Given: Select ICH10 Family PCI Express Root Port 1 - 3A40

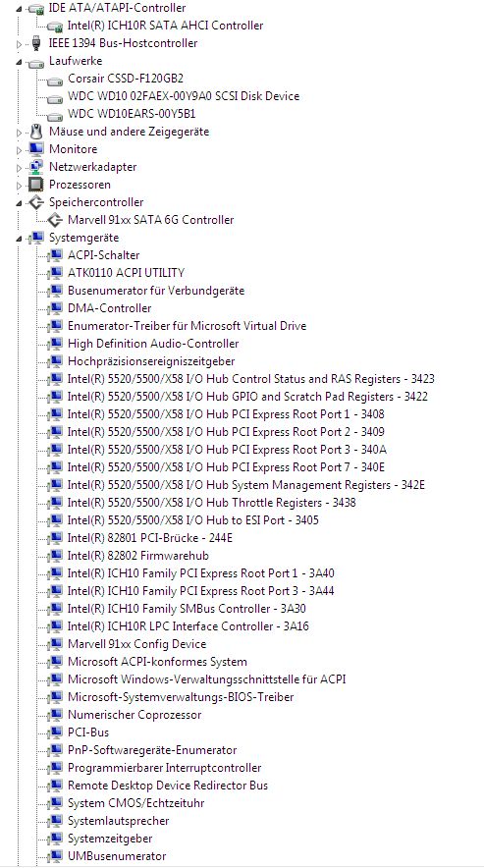Looking at the screenshot, I should 201,573.
